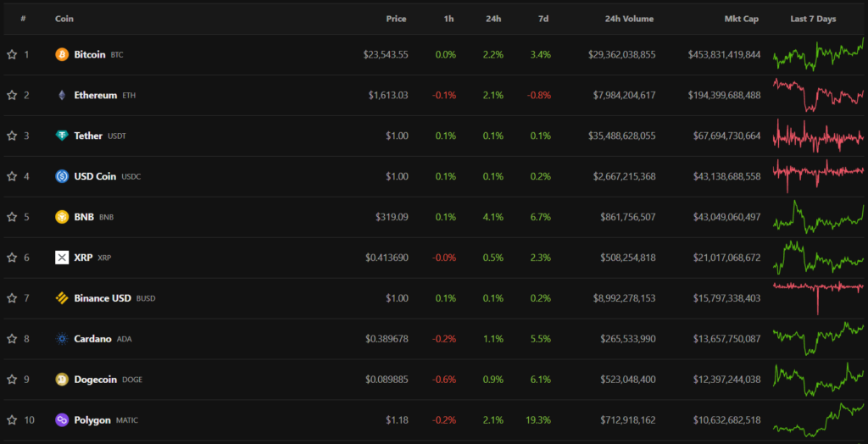Click the USD Coin logo icon
868x444 pixels.
(x=62, y=176)
